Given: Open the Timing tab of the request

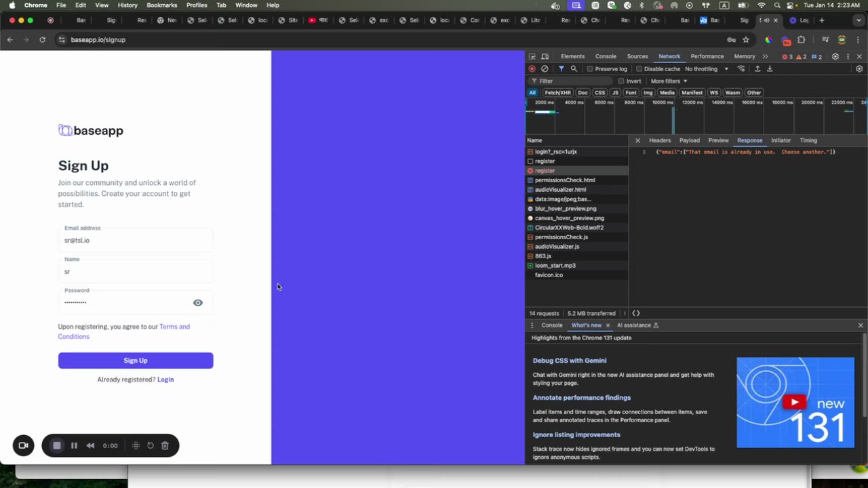Looking at the screenshot, I should [x=808, y=140].
